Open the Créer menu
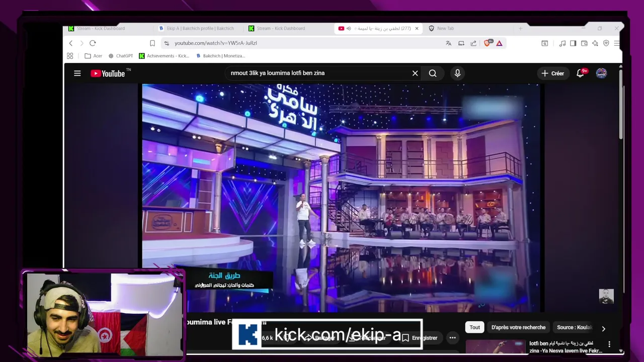The image size is (644, 362). click(x=552, y=73)
